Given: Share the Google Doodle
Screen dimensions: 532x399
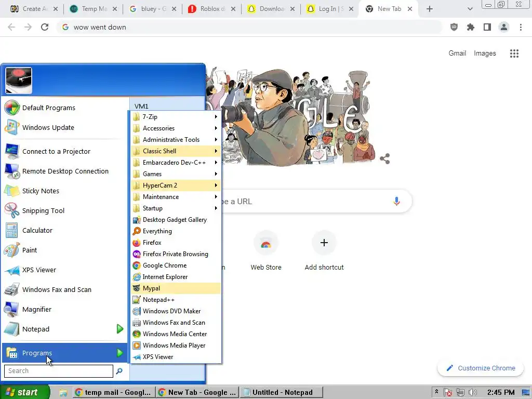Looking at the screenshot, I should coord(385,158).
